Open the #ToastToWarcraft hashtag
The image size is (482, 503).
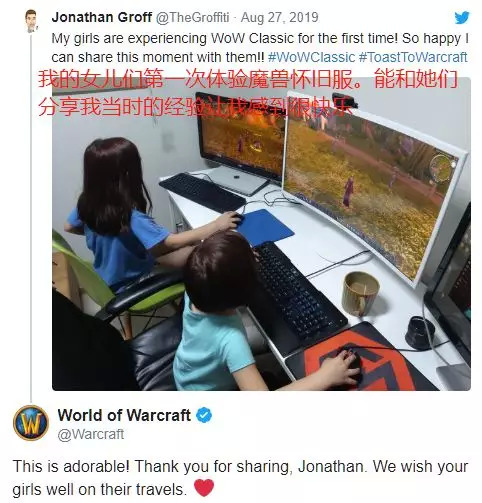[x=413, y=57]
